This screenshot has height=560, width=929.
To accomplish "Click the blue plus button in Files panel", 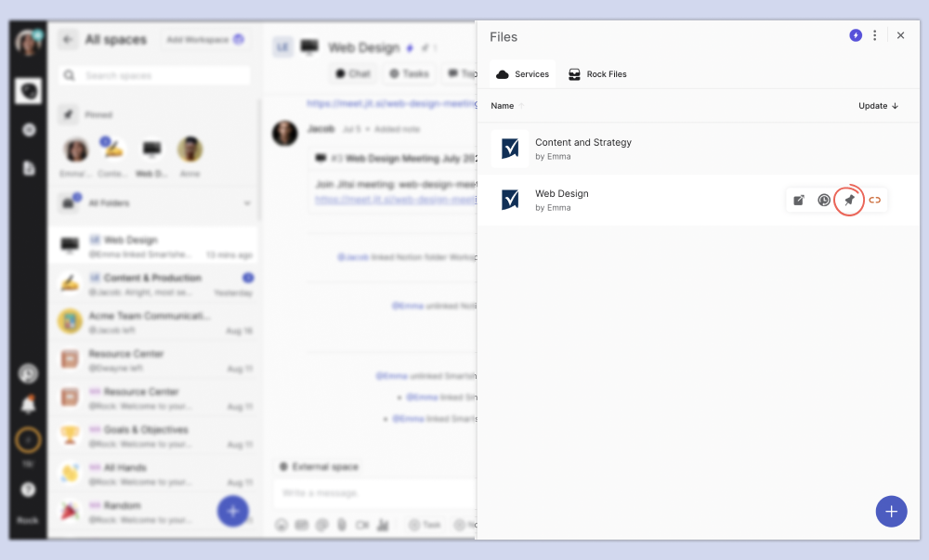I will pyautogui.click(x=891, y=511).
